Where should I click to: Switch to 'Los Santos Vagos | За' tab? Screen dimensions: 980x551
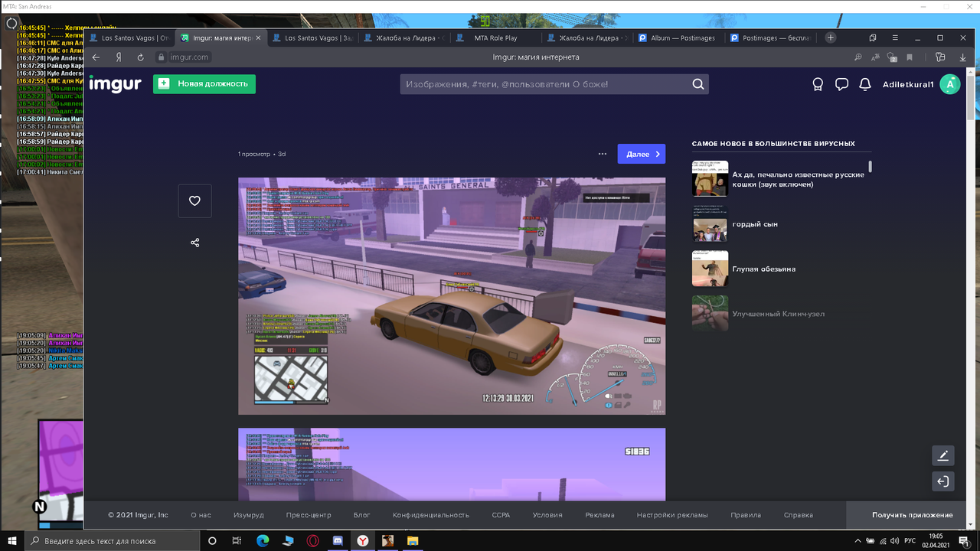point(312,37)
